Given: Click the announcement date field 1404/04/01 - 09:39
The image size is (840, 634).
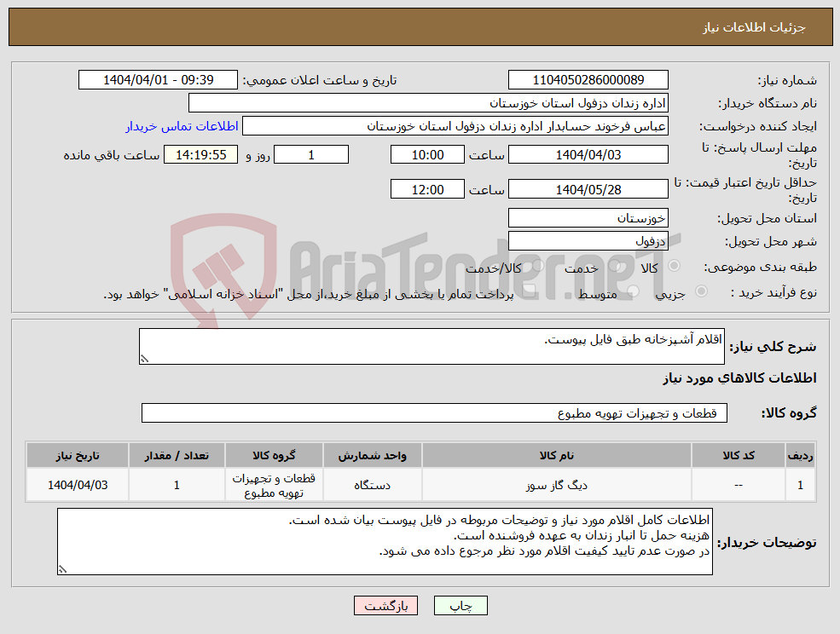Looking at the screenshot, I should click(x=158, y=80).
